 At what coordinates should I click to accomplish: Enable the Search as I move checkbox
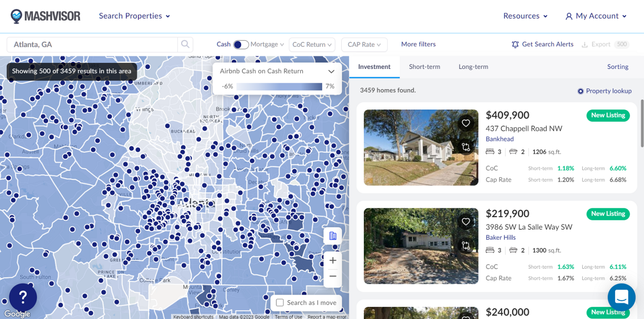click(280, 303)
